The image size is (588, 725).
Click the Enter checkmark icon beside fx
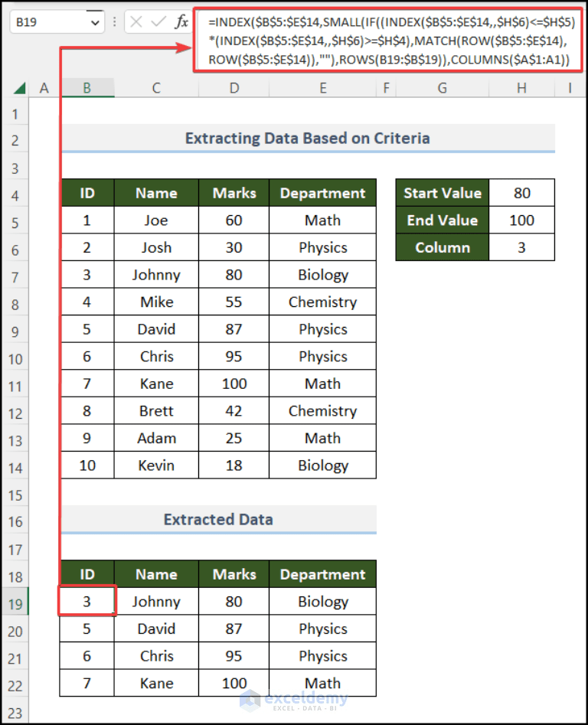click(157, 21)
